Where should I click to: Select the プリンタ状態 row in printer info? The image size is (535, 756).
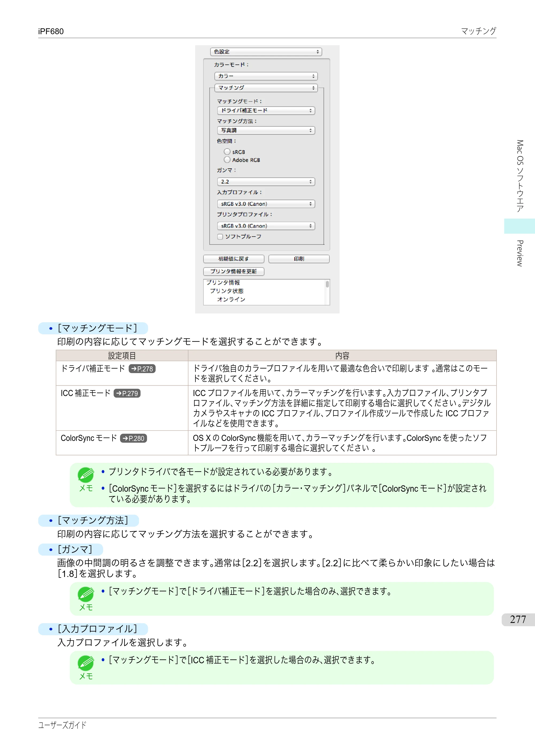pyautogui.click(x=227, y=291)
